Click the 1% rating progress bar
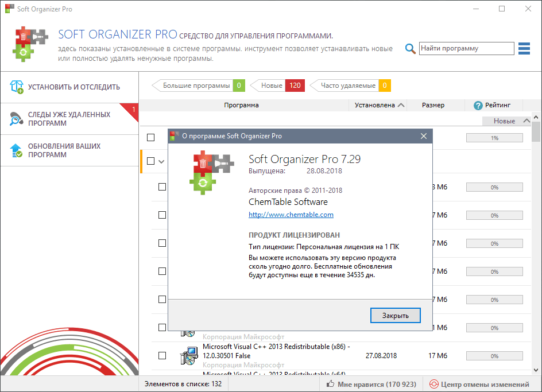The image size is (542, 392). pos(494,138)
